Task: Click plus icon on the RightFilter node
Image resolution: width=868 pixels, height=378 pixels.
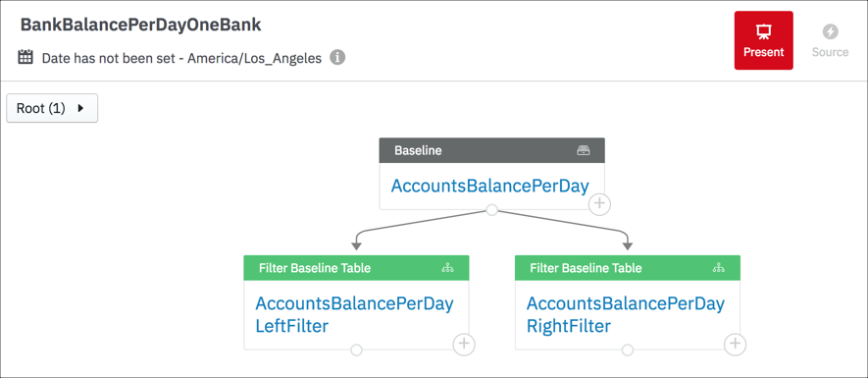Action: [736, 345]
